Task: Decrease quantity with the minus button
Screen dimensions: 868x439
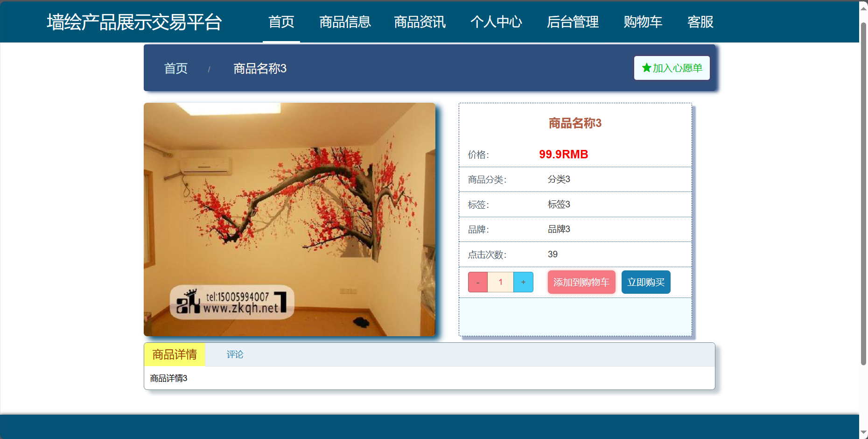Action: point(478,282)
